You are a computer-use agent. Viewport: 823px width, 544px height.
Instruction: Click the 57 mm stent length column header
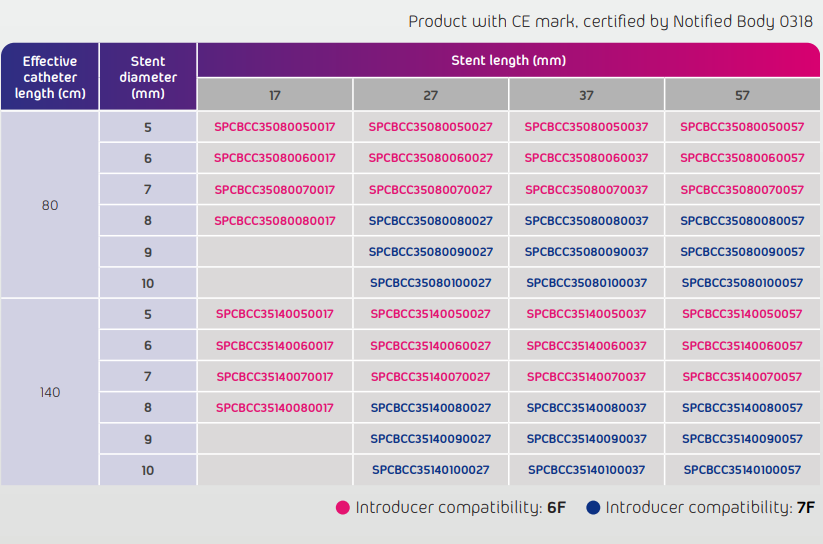point(742,95)
